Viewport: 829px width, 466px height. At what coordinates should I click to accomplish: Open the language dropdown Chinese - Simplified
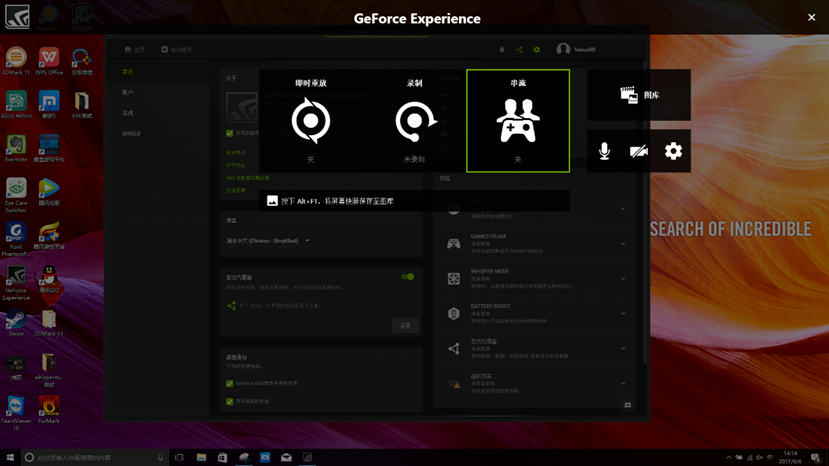coord(268,241)
